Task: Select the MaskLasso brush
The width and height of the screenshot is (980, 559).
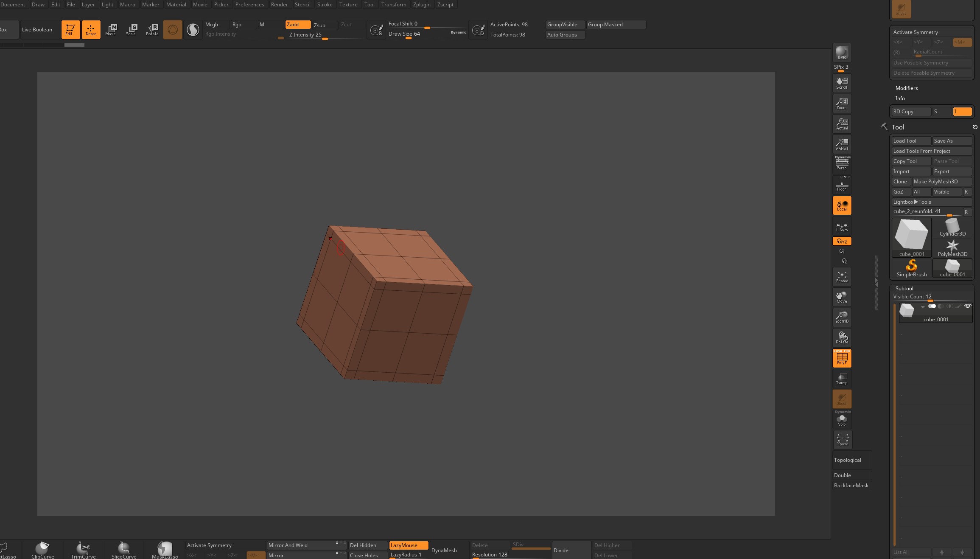Action: point(165,550)
